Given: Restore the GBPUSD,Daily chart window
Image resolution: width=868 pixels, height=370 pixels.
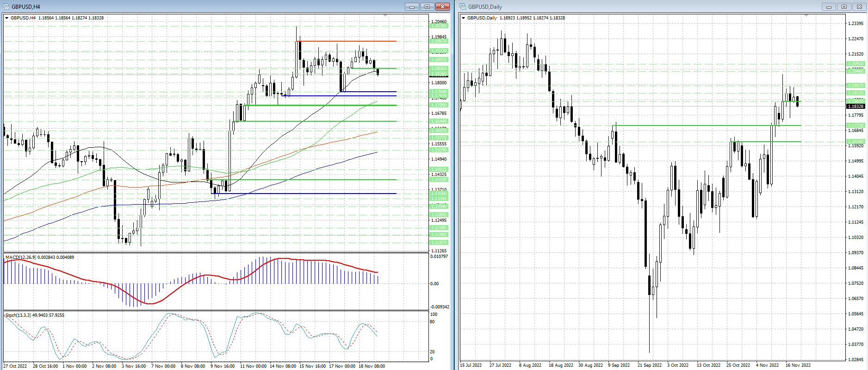Looking at the screenshot, I should (844, 6).
